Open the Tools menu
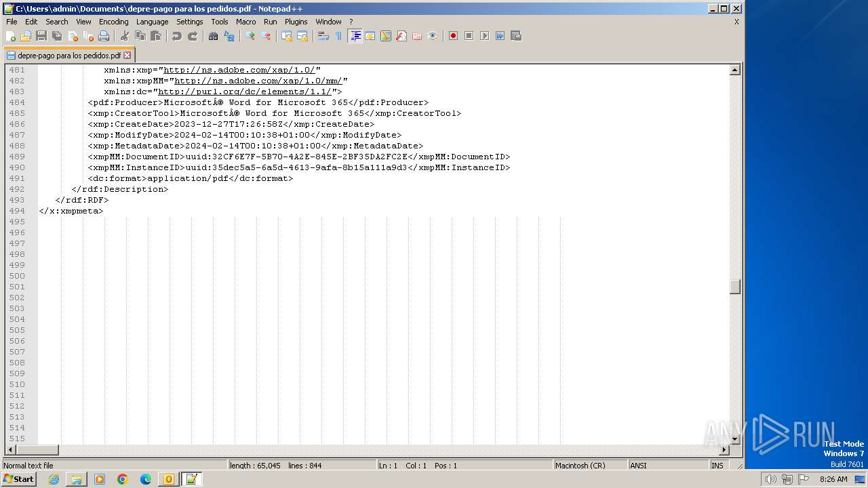The width and height of the screenshot is (868, 488). point(220,22)
